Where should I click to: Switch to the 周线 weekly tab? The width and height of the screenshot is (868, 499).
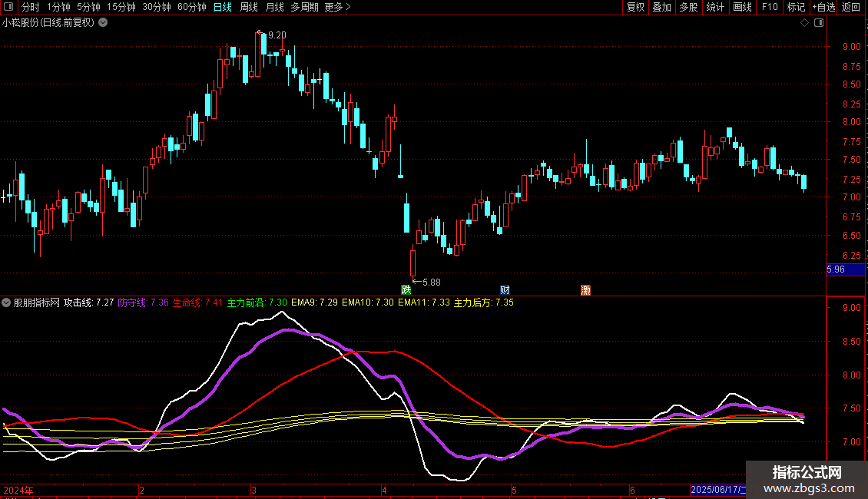249,7
